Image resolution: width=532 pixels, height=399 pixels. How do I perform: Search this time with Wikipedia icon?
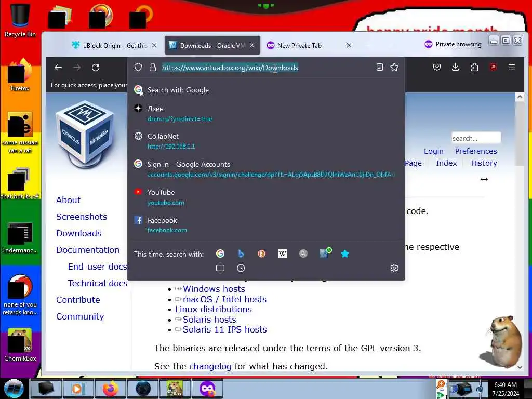[x=282, y=254]
